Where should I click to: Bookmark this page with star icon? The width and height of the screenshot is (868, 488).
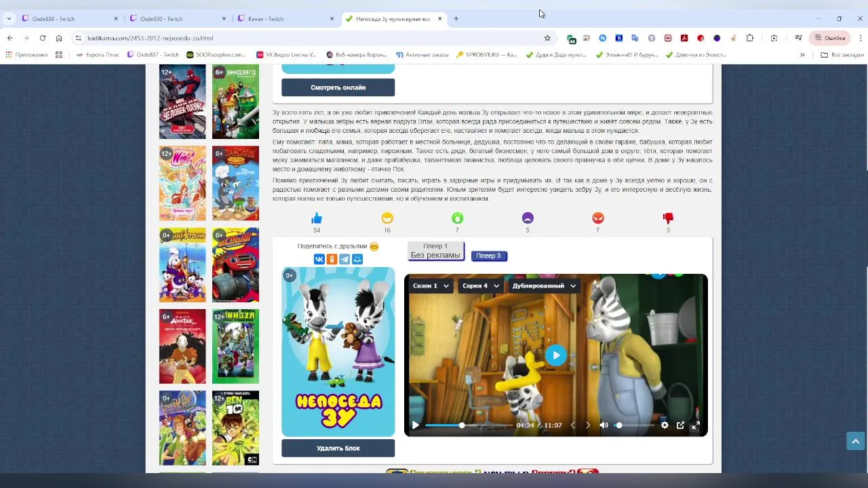547,38
